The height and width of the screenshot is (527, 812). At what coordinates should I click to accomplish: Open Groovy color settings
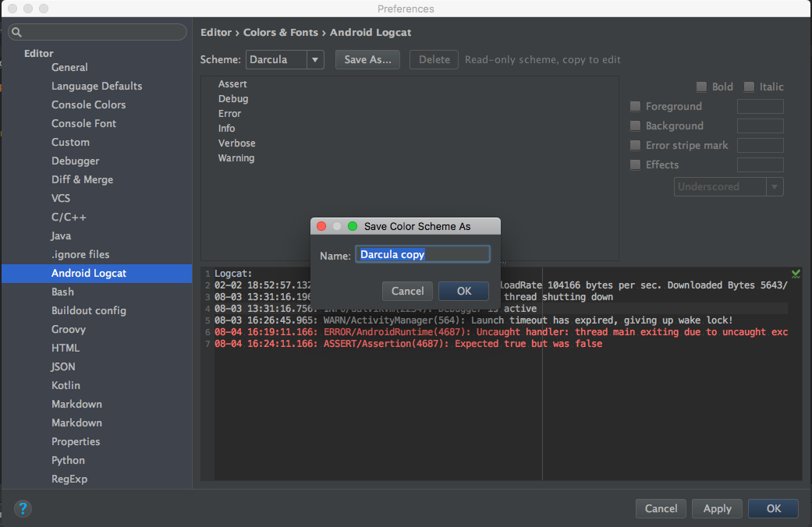tap(69, 329)
